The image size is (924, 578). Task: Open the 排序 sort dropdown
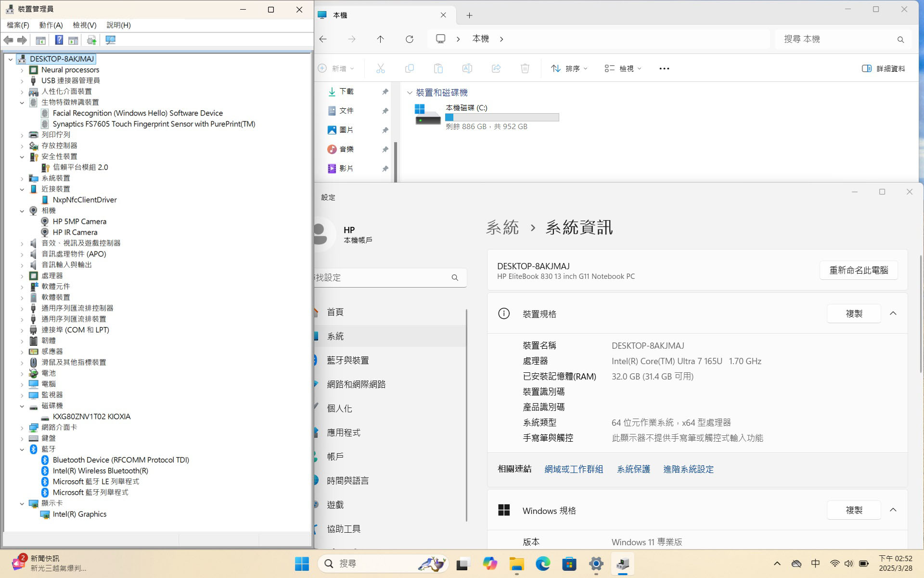[569, 68]
